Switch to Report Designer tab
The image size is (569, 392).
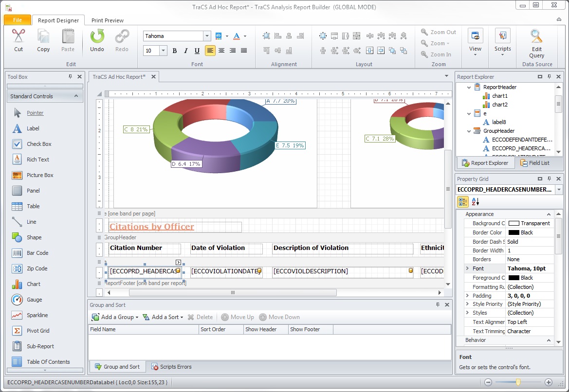58,20
